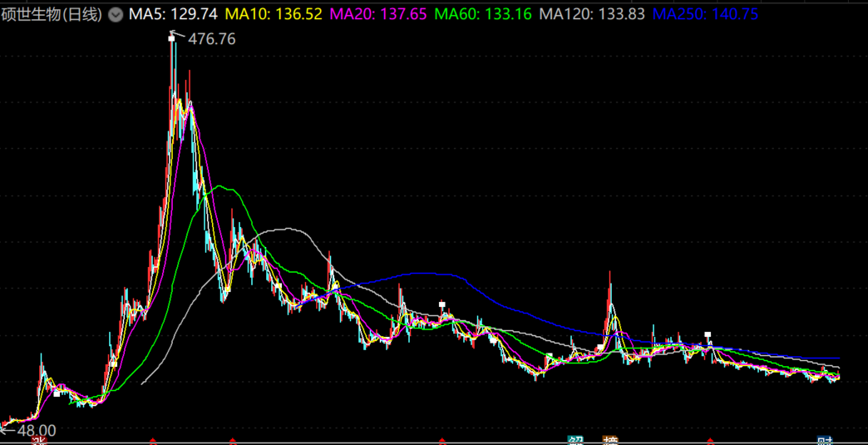Open the orange event badge on the bottom axis
Image resolution: width=868 pixels, height=445 pixels.
tap(610, 440)
